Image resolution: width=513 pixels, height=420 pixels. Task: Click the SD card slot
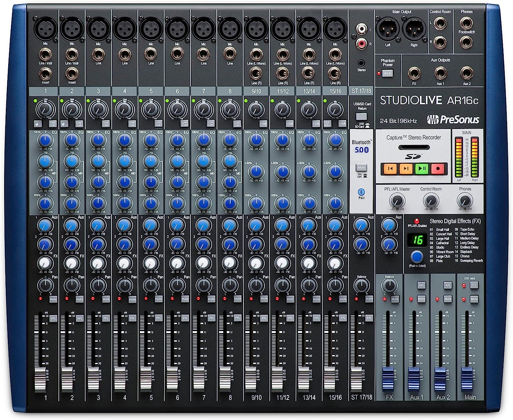[413, 148]
